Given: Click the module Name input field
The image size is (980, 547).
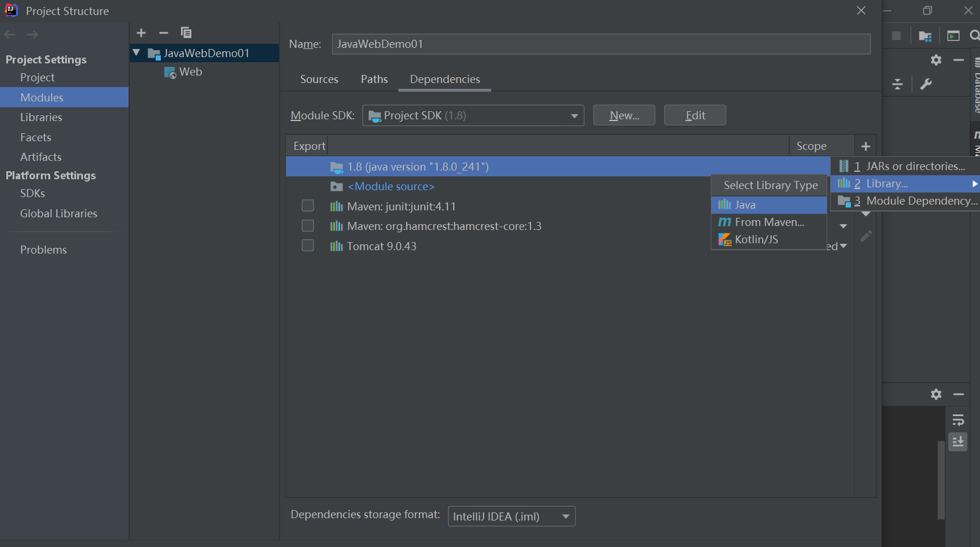Looking at the screenshot, I should pos(601,44).
